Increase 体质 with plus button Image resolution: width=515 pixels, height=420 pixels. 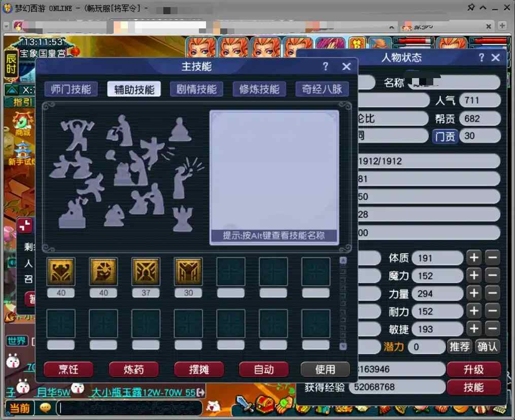coord(474,258)
